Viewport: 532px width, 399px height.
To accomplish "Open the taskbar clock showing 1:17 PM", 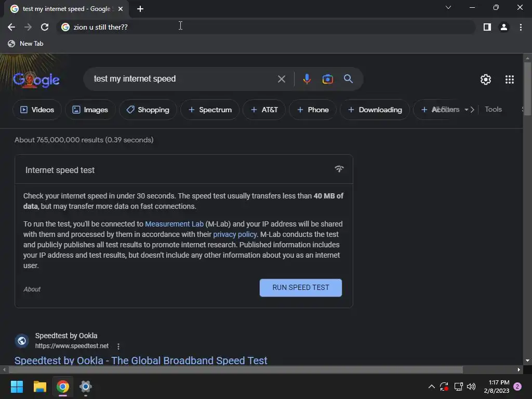I will pos(497,387).
